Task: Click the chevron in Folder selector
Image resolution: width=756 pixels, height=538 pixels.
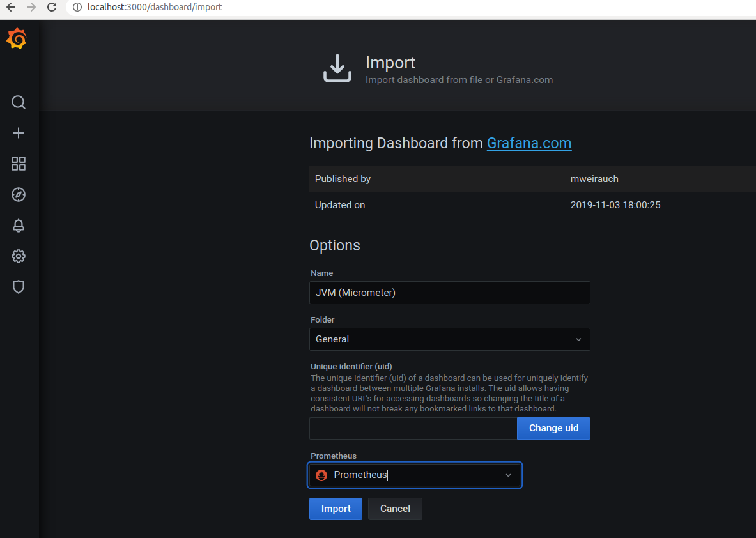Action: pos(578,339)
